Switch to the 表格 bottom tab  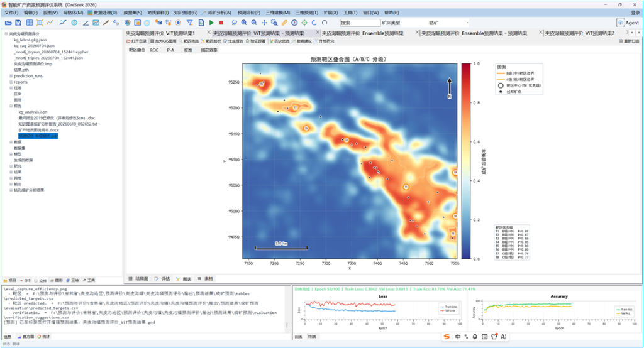pyautogui.click(x=206, y=279)
